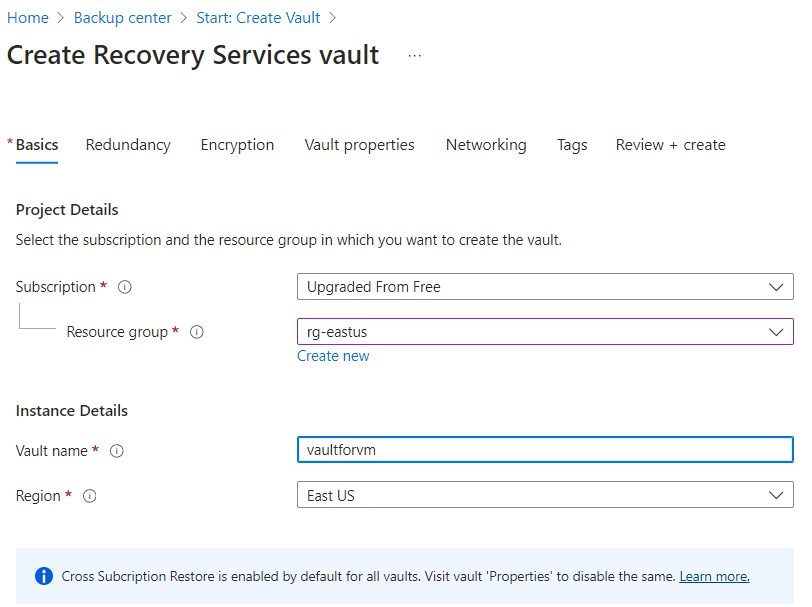Open the Resource group dropdown
Image resolution: width=812 pixels, height=607 pixels.
pyautogui.click(x=545, y=332)
